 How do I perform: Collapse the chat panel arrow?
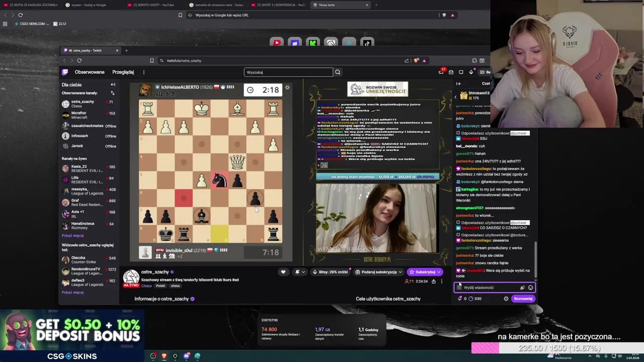click(x=458, y=83)
